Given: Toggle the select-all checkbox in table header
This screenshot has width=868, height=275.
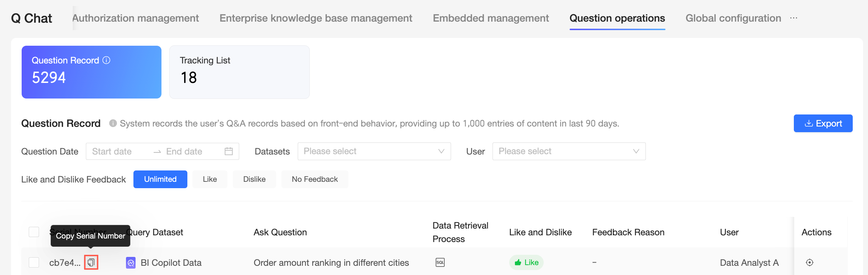Looking at the screenshot, I should coord(34,232).
